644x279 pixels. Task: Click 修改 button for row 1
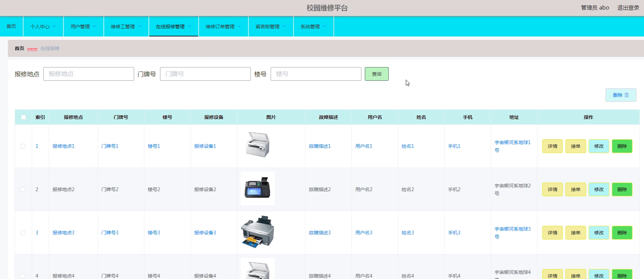point(599,146)
